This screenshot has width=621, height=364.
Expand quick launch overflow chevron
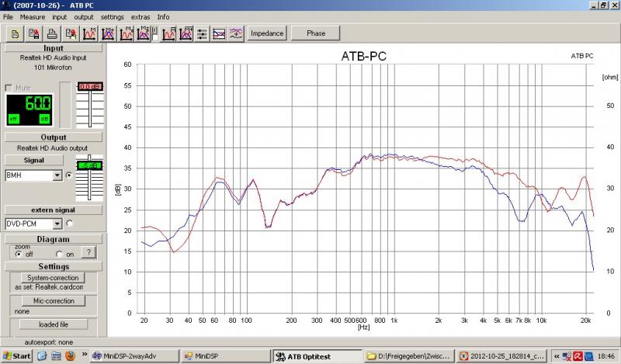85,354
